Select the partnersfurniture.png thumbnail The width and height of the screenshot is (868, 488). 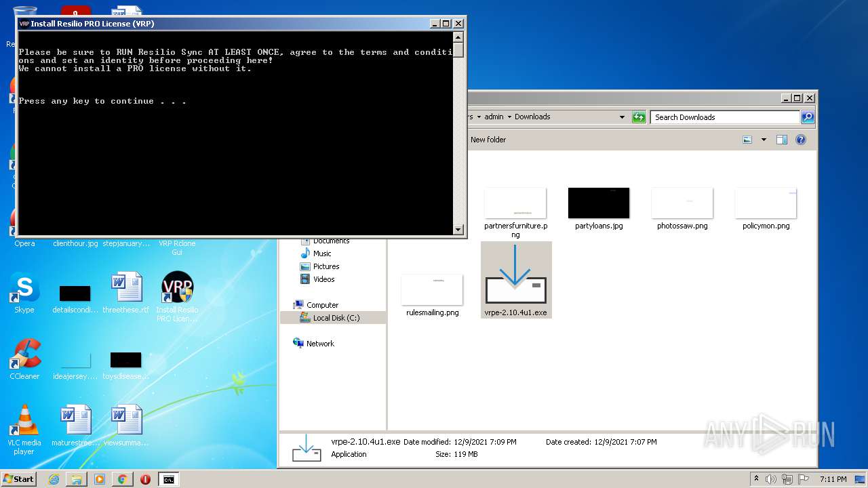click(515, 212)
